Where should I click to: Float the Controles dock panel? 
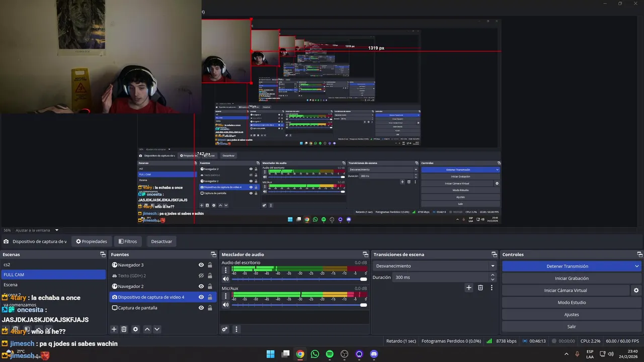(x=639, y=254)
